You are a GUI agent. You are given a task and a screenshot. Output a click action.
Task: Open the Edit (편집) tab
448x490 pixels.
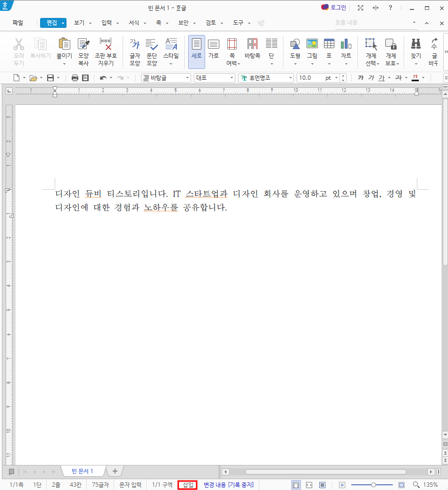click(x=53, y=23)
